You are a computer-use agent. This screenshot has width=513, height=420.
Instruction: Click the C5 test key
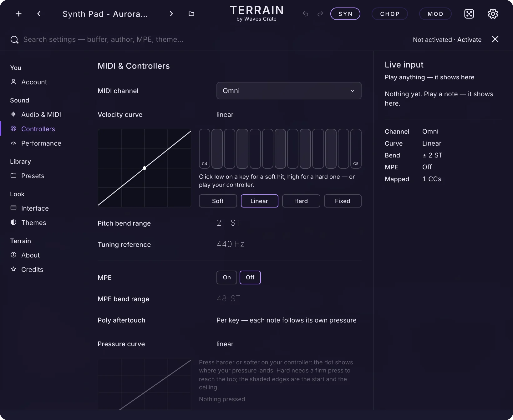pos(356,149)
